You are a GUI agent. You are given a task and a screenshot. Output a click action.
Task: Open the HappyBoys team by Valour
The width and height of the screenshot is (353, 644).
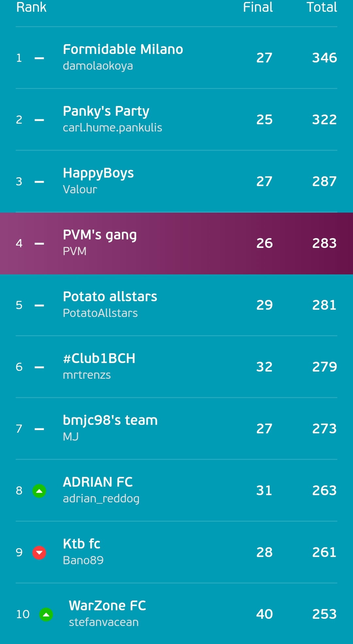click(x=176, y=181)
